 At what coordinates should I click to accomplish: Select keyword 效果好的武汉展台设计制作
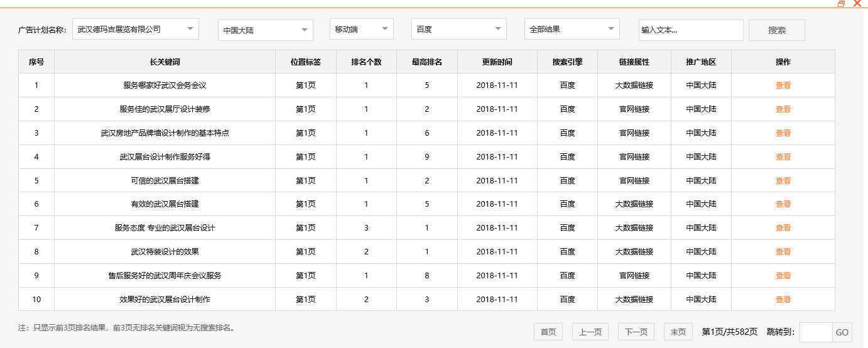[165, 300]
